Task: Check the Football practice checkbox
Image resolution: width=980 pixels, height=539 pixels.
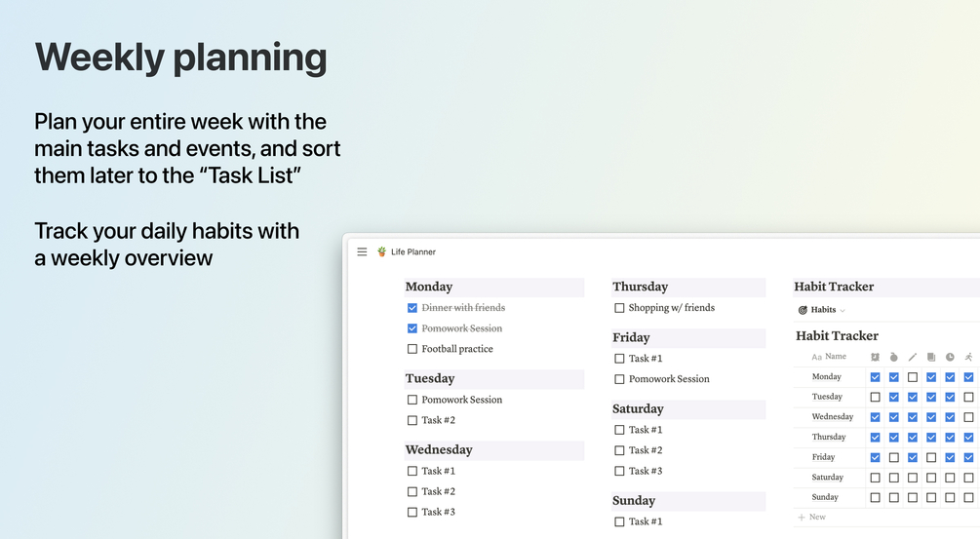Action: click(412, 349)
